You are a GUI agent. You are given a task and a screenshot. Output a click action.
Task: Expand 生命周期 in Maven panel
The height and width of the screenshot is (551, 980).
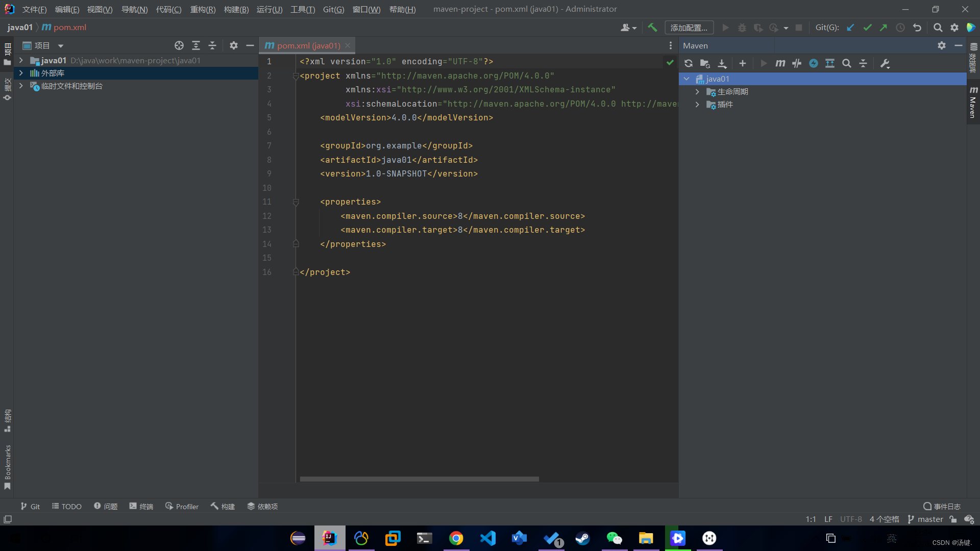pos(697,91)
